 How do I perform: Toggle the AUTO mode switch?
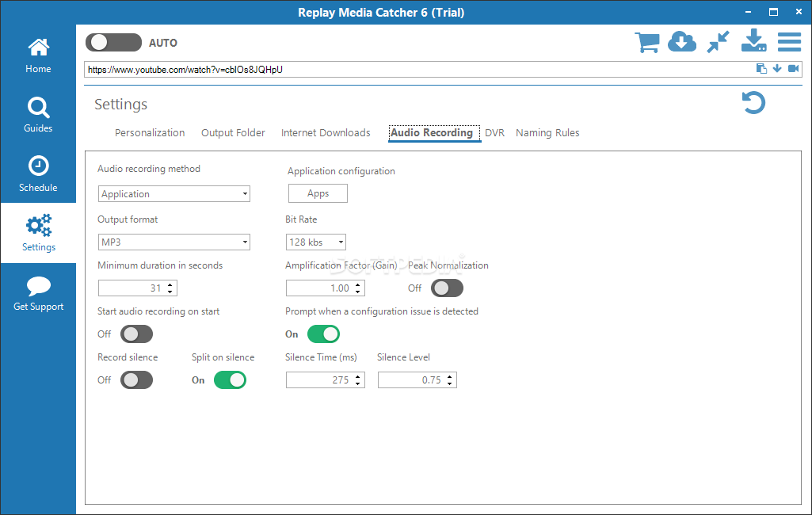coord(113,43)
